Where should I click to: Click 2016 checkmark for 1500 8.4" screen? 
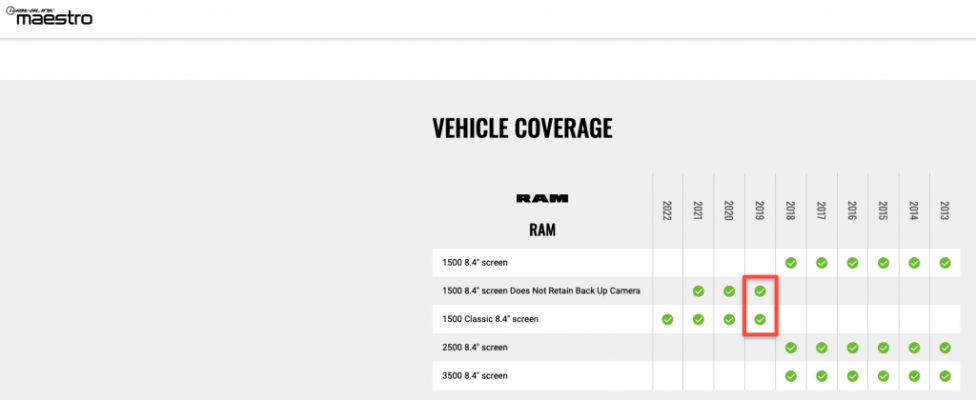click(x=852, y=263)
